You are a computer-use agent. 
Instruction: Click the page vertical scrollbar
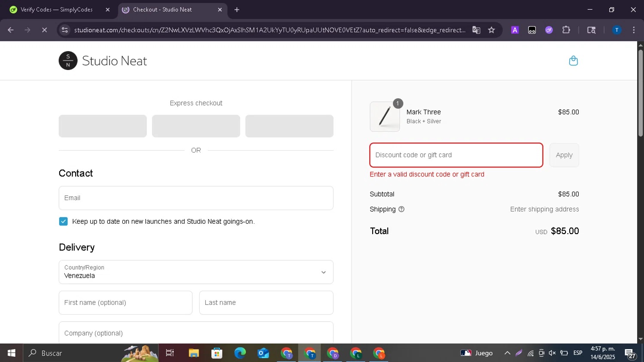pos(641,93)
